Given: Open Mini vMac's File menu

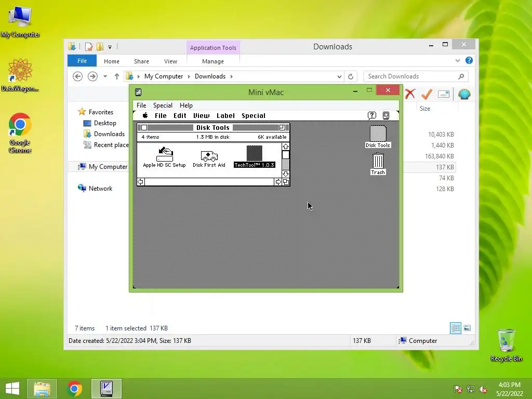Looking at the screenshot, I should [141, 105].
